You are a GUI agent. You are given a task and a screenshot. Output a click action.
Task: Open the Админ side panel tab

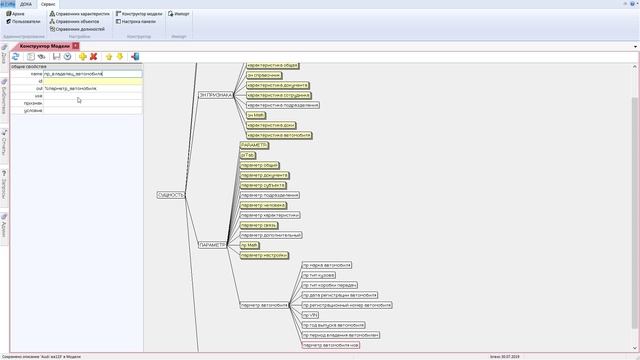pos(4,225)
